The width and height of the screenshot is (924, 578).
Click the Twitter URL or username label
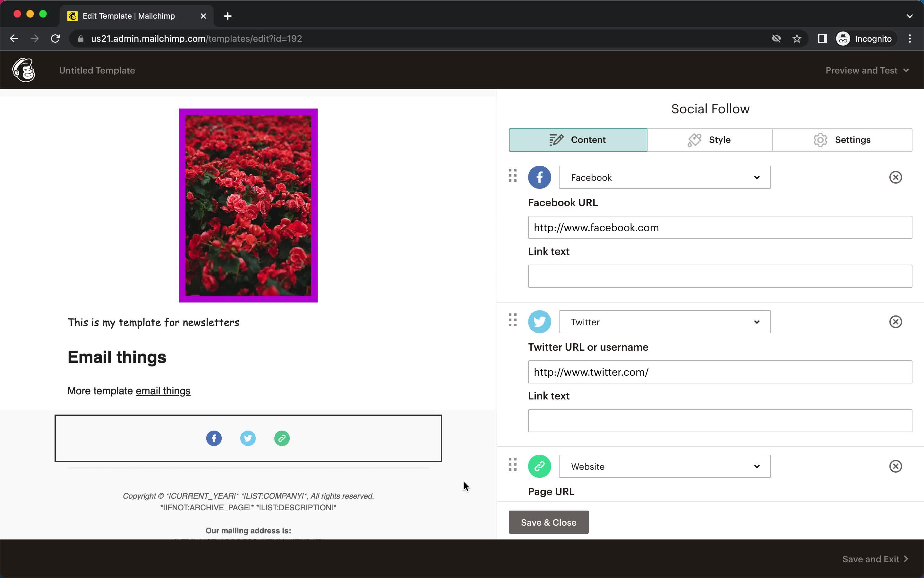tap(588, 347)
